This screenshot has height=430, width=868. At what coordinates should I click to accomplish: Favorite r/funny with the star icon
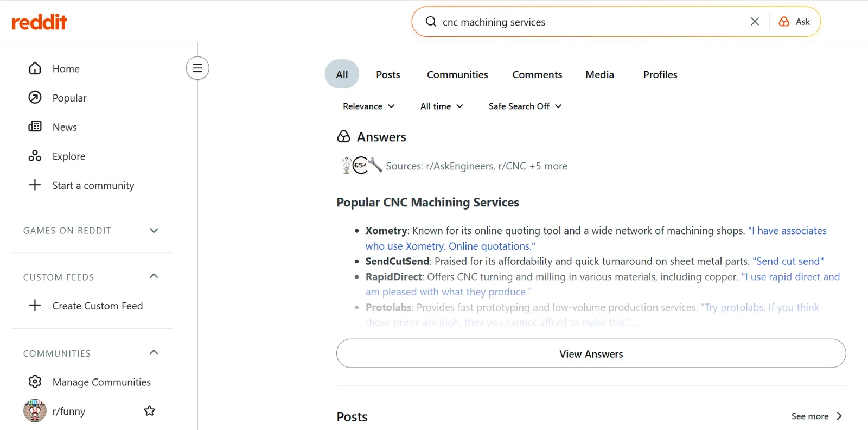coord(150,411)
